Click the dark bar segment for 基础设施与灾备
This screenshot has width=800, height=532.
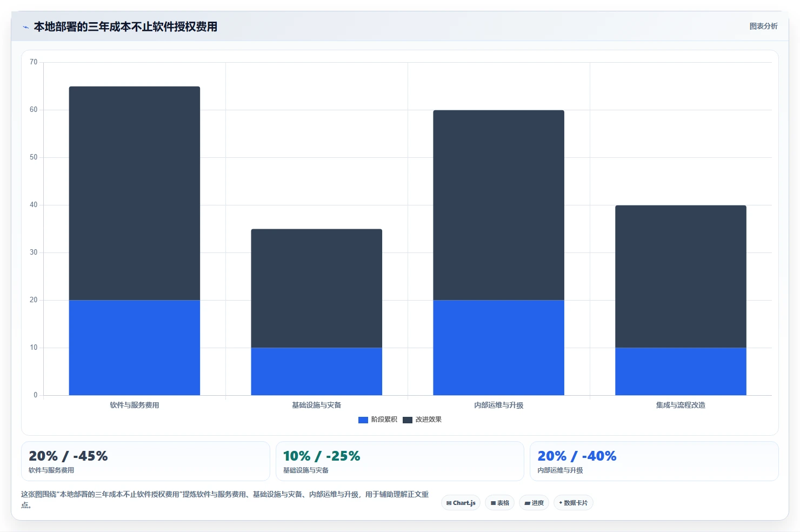(x=317, y=288)
